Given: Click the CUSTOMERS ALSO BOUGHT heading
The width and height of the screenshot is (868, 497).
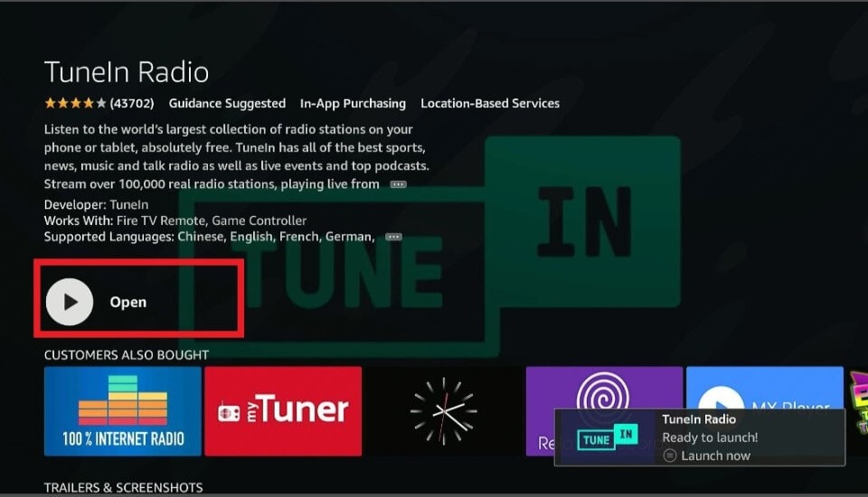Looking at the screenshot, I should click(x=127, y=355).
